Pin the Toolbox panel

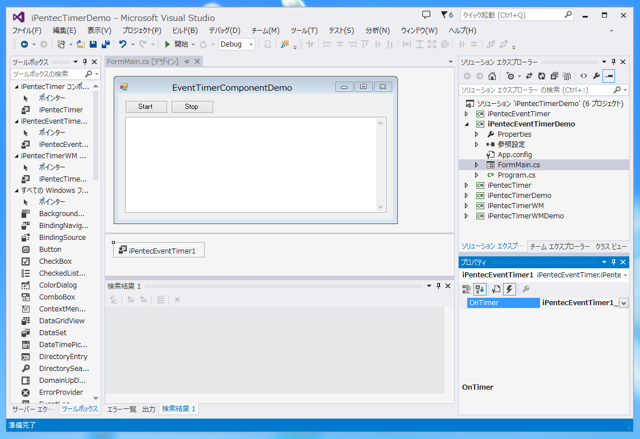coord(85,62)
